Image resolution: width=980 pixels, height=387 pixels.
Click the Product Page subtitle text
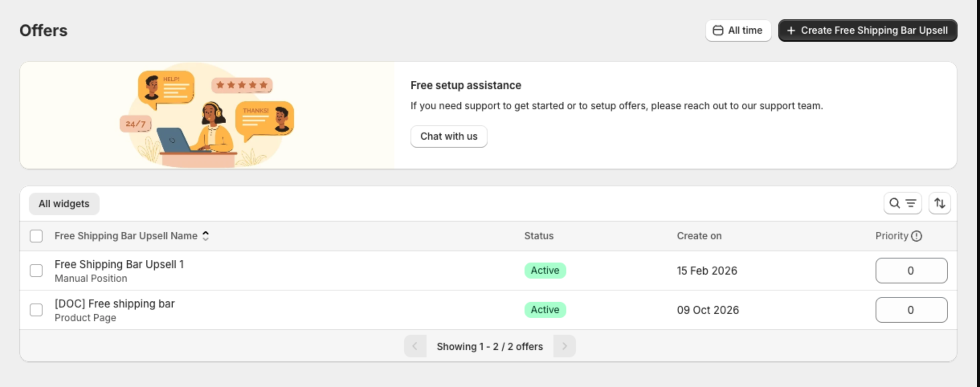pyautogui.click(x=85, y=318)
